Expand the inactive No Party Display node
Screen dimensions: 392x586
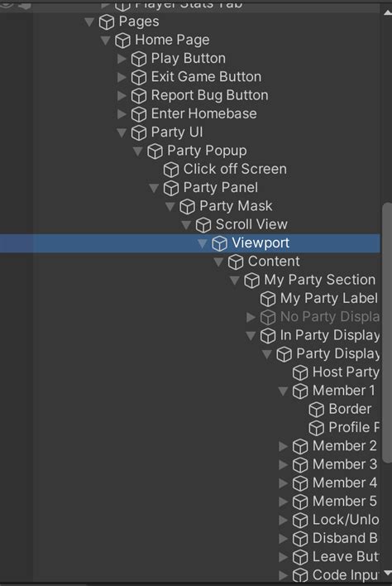click(x=251, y=317)
